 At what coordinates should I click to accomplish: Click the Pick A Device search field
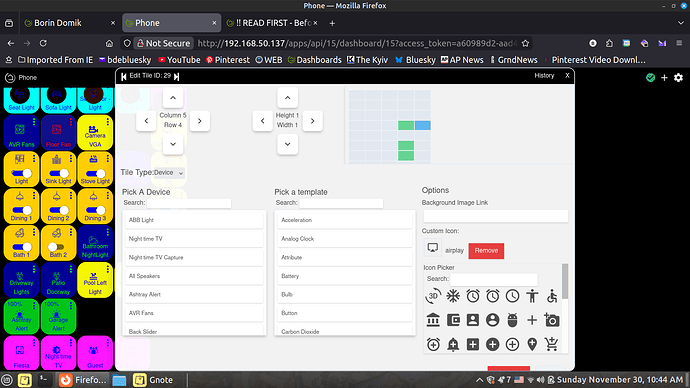pos(189,203)
